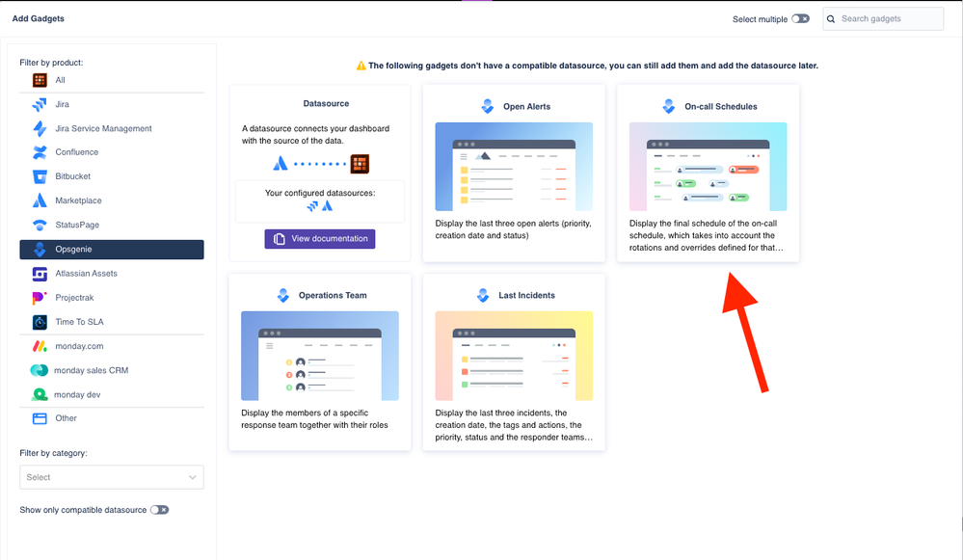Viewport: 963px width, 560px height.
Task: Click the monday dev green icon
Action: point(40,394)
